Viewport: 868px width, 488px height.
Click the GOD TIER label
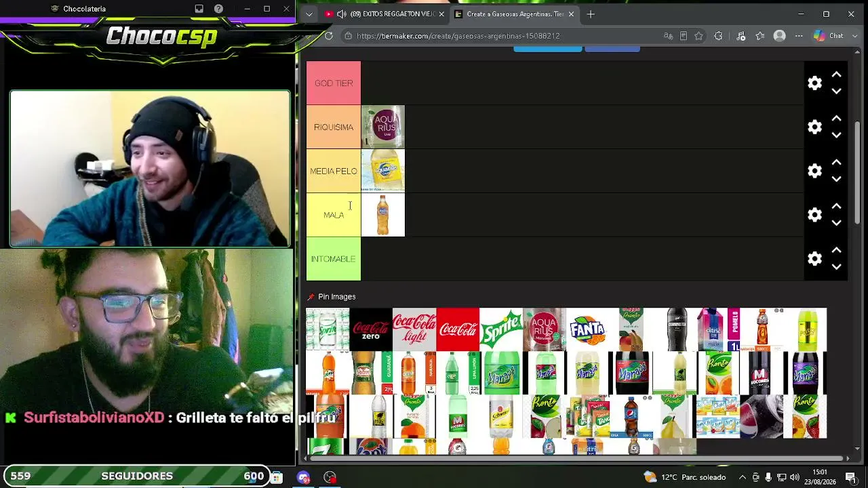[x=334, y=83]
